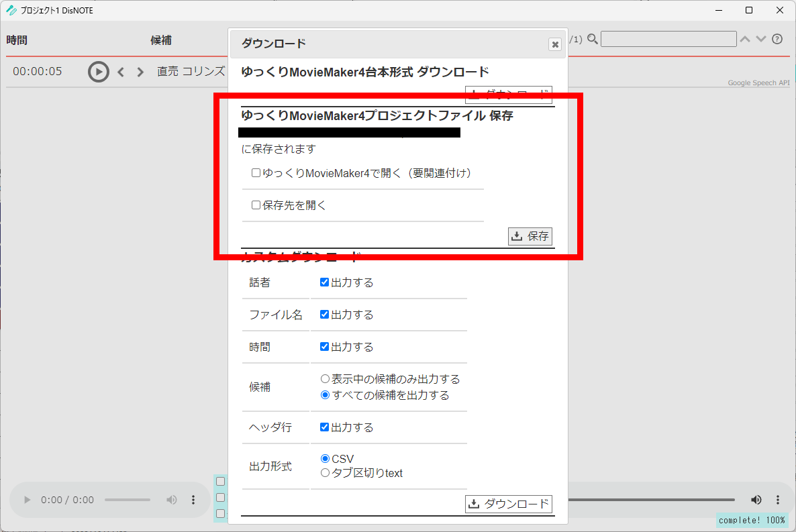This screenshot has height=532, width=796.
Task: Select すべての候補を出力する radio
Action: pyautogui.click(x=325, y=395)
